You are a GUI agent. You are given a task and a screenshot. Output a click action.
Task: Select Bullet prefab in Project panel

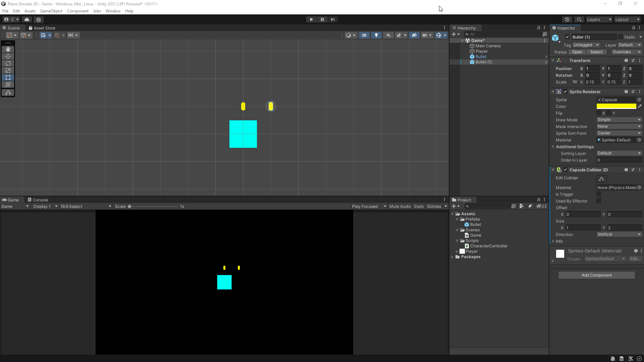click(x=476, y=225)
